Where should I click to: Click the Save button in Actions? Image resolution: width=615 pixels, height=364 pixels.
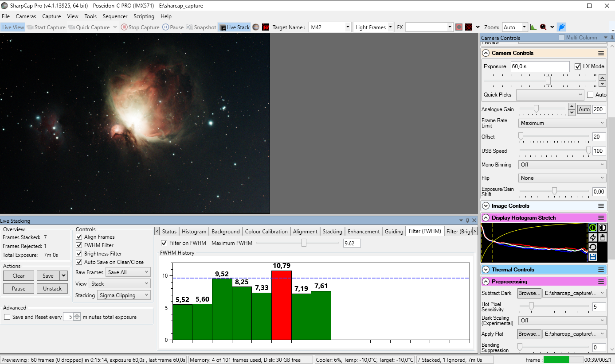click(48, 275)
